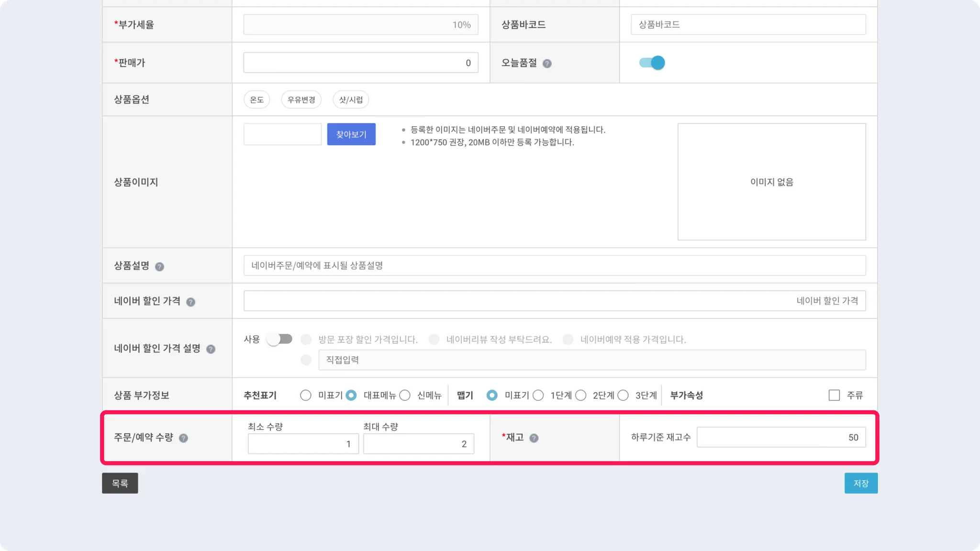
Task: Toggle the 오늘품절 switch
Action: [652, 63]
